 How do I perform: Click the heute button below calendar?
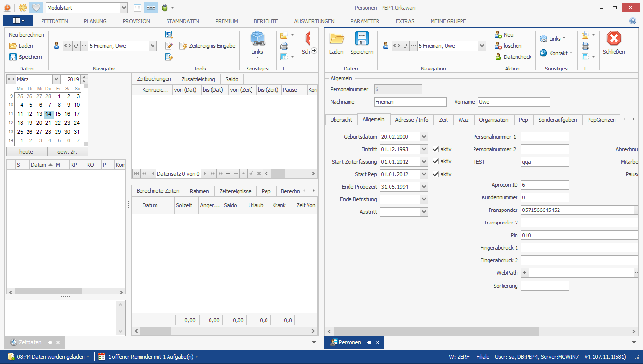27,152
